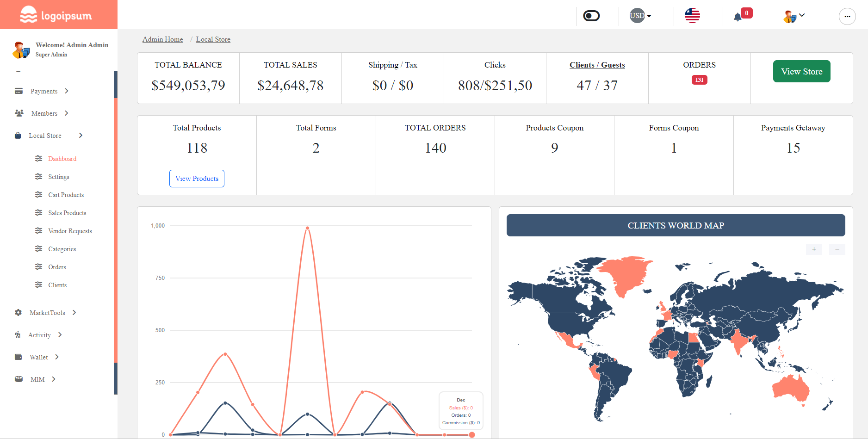Open the Settings item under Local Store

click(59, 177)
